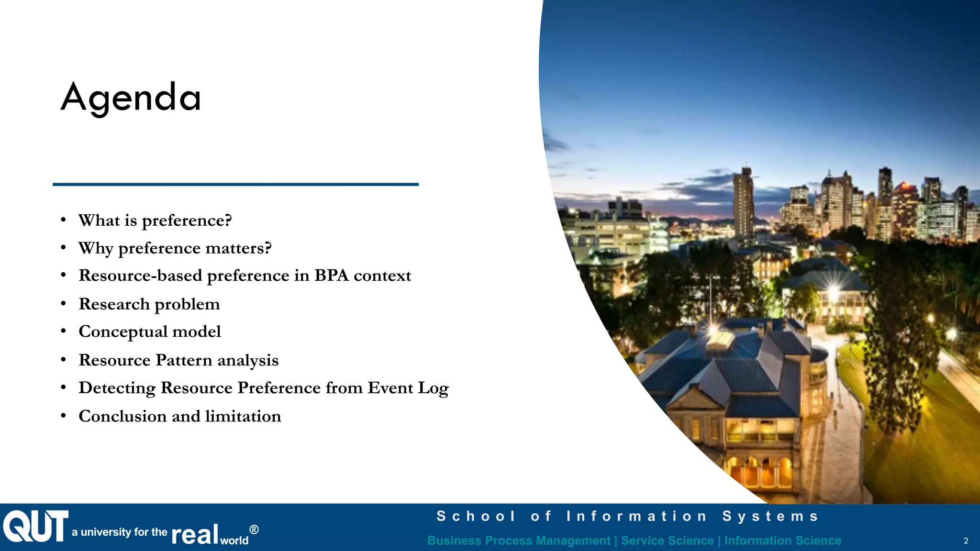This screenshot has height=551, width=980.
Task: Select 'Conclusion and limitation' bullet
Action: 179,416
